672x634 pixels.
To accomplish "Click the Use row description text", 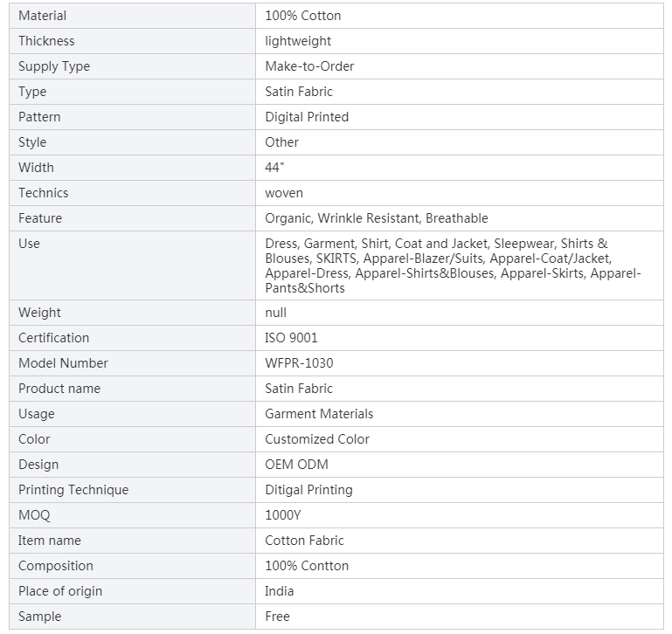I will [453, 265].
